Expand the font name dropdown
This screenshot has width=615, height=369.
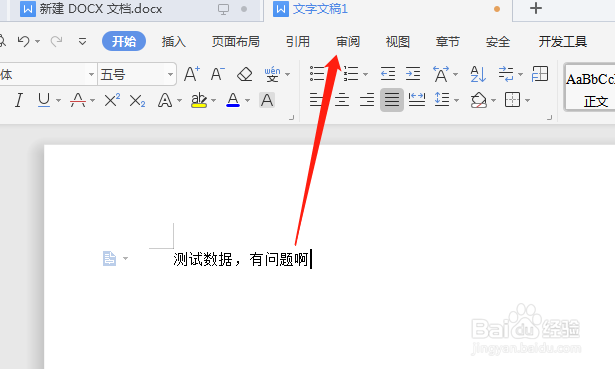(91, 74)
